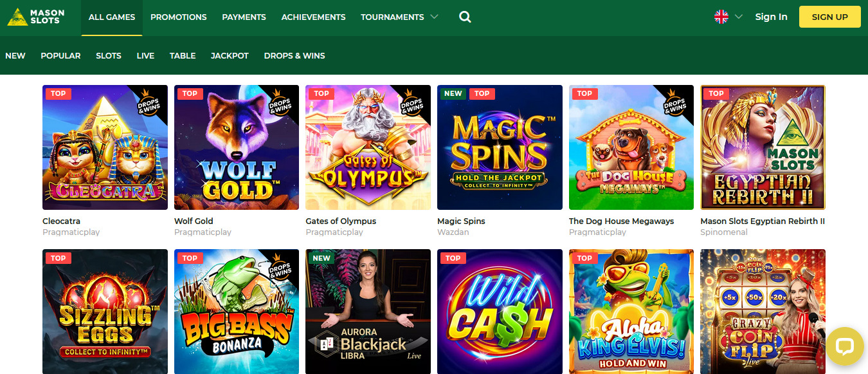This screenshot has width=868, height=374.
Task: Filter games by Popular
Action: click(60, 56)
